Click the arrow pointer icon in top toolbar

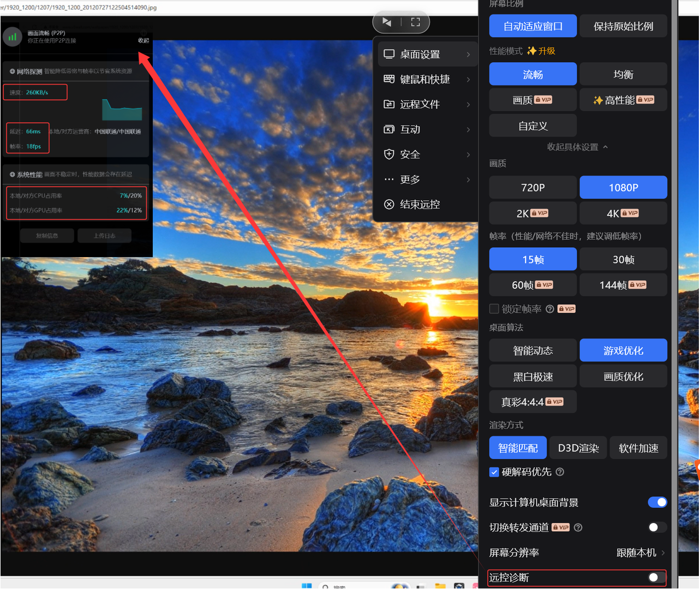pos(387,22)
